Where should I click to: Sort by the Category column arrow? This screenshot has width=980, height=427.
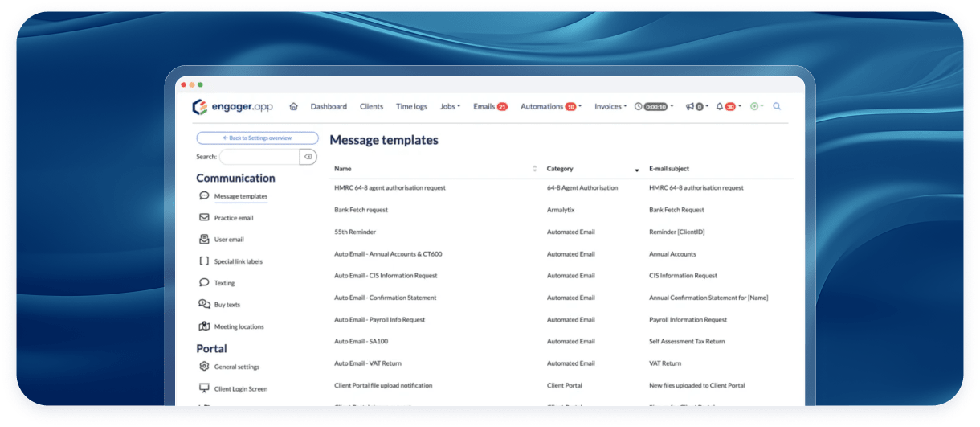click(x=637, y=170)
